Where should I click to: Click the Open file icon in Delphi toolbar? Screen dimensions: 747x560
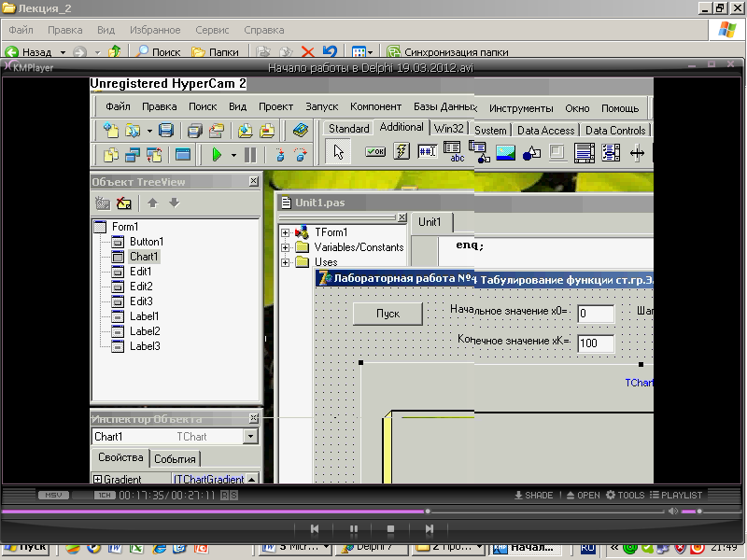click(133, 130)
